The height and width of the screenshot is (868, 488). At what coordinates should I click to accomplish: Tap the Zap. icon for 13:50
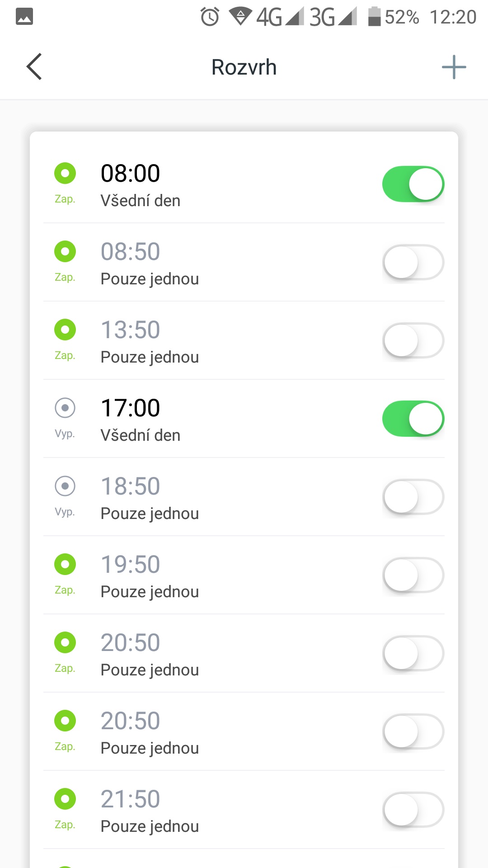pos(65,330)
